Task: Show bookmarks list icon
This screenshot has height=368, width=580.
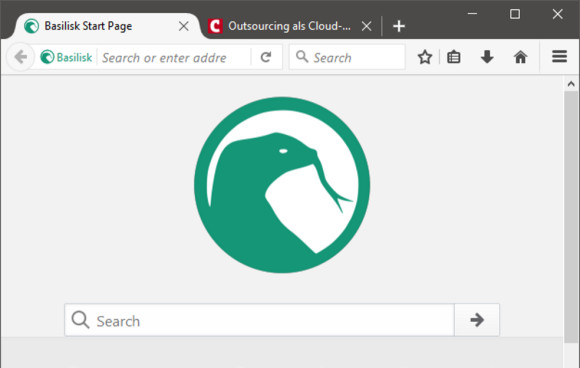Action: (x=453, y=57)
